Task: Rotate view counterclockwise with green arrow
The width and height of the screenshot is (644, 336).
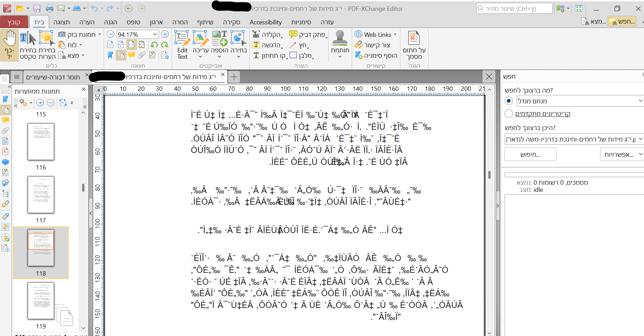Action: (154, 45)
